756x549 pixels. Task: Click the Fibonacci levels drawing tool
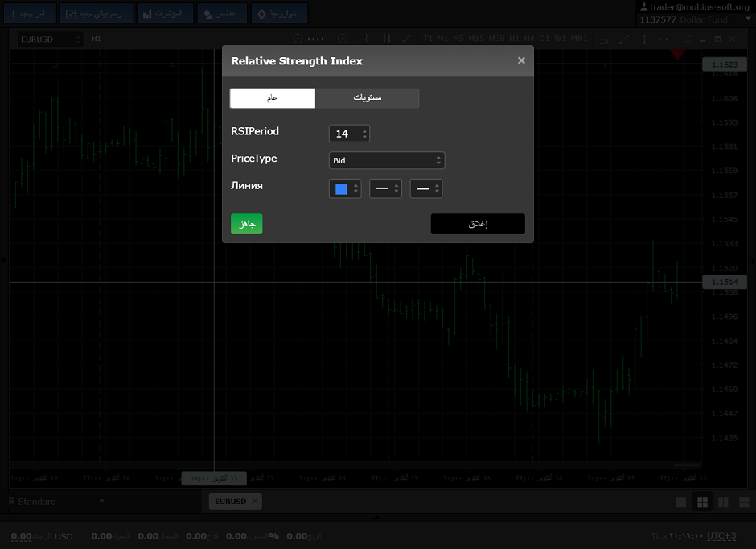coord(604,39)
